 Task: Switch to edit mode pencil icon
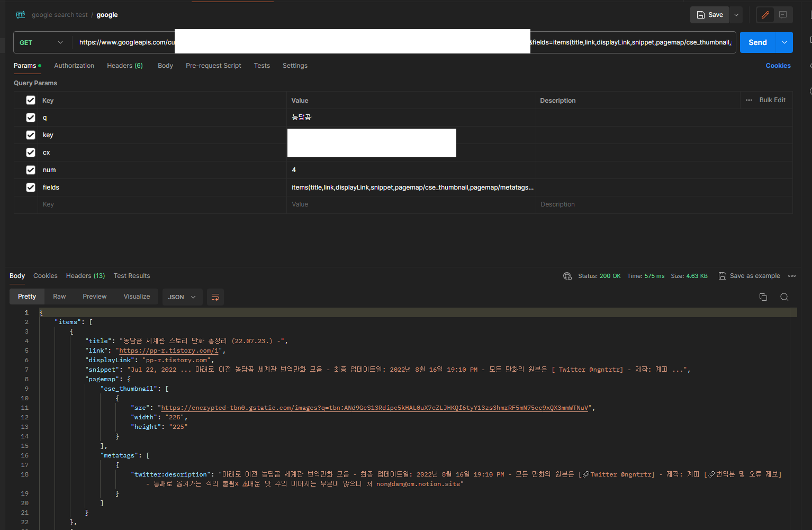[x=765, y=15]
